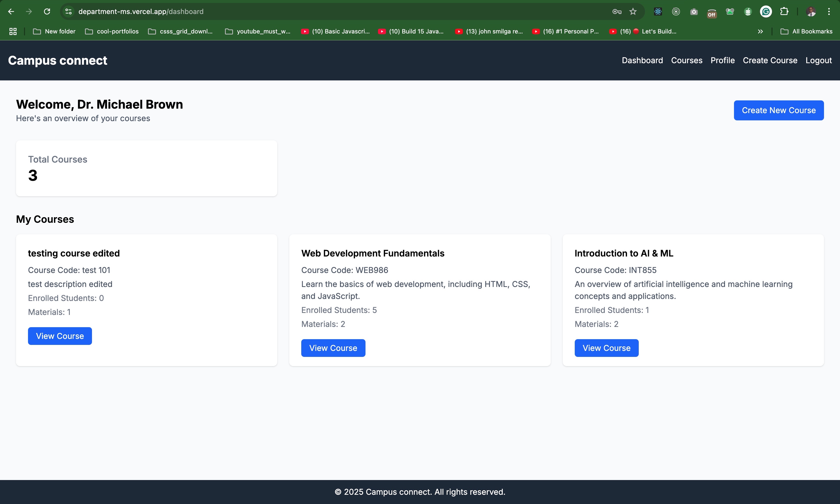Click the Logout link
The height and width of the screenshot is (504, 840).
(x=818, y=60)
